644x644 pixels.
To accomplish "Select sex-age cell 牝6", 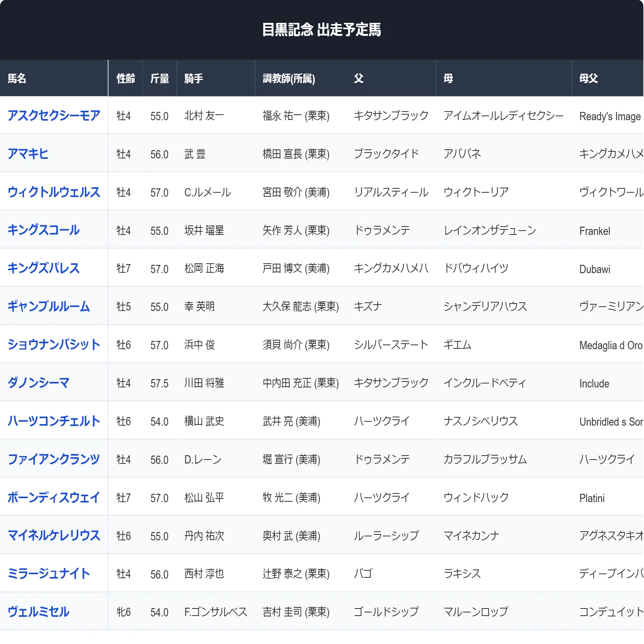I will (126, 611).
